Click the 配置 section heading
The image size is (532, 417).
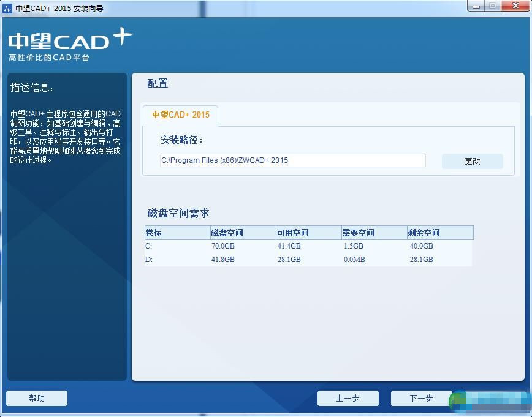coord(157,84)
